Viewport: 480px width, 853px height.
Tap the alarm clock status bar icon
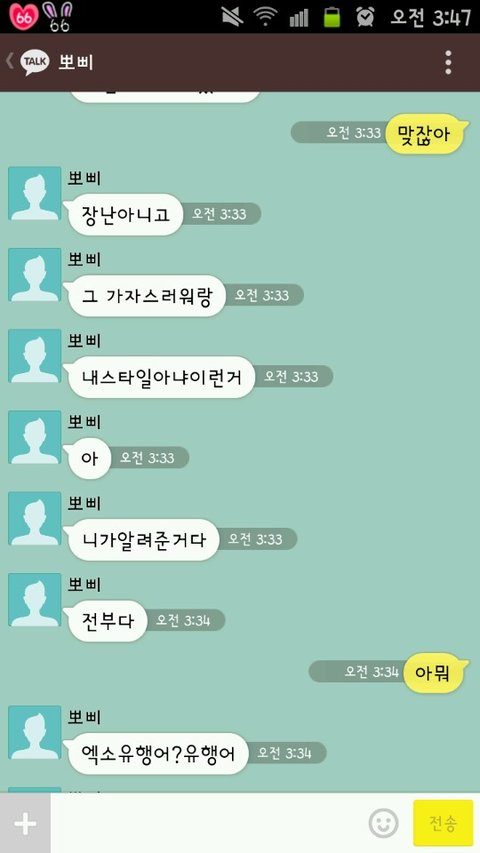365,16
